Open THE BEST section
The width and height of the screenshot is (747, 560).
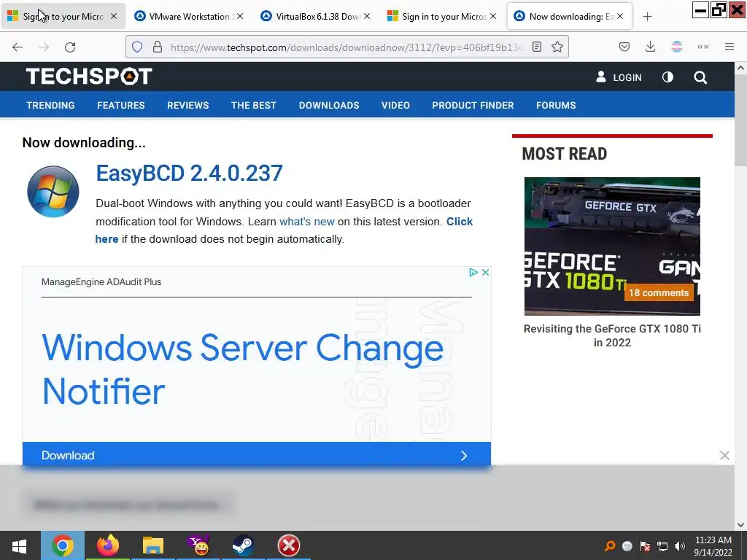click(254, 105)
